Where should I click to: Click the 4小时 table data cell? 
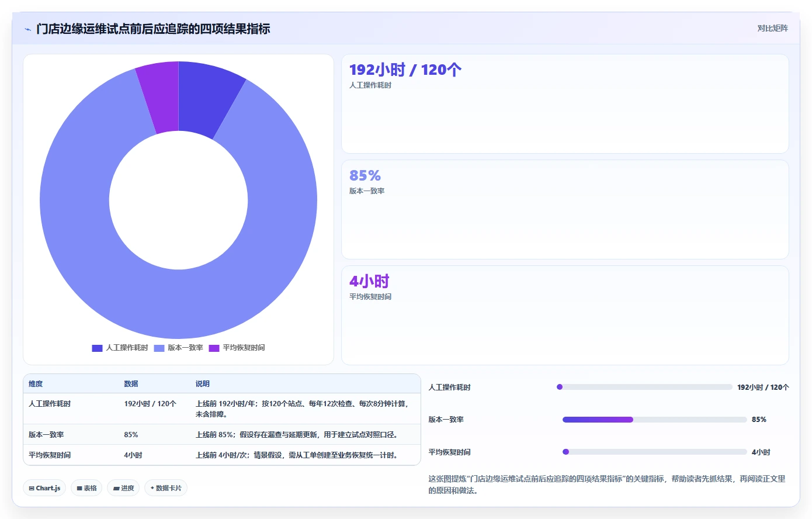tap(133, 455)
